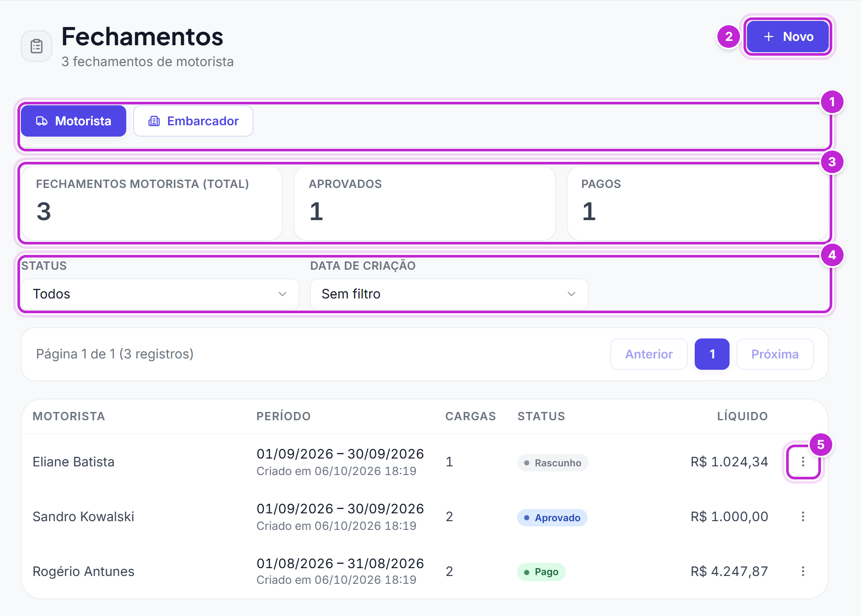The image size is (861, 616).
Task: Click the chevron arrow on Sem filtro
Action: [572, 294]
